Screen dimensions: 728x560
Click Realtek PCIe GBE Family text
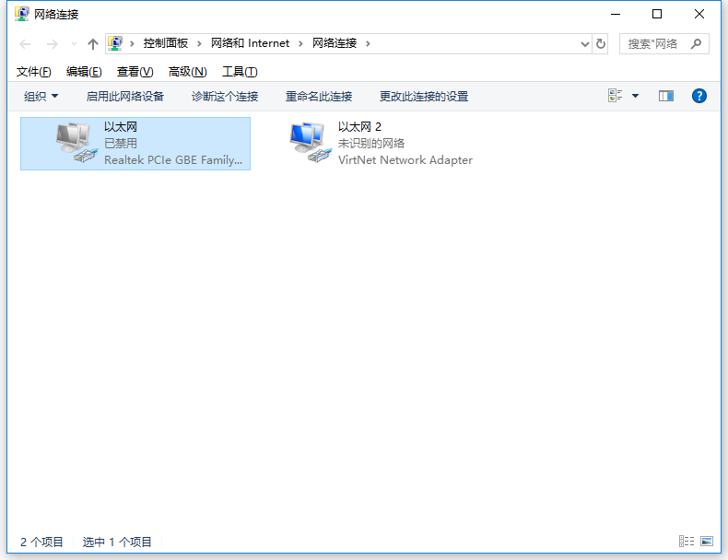[173, 160]
